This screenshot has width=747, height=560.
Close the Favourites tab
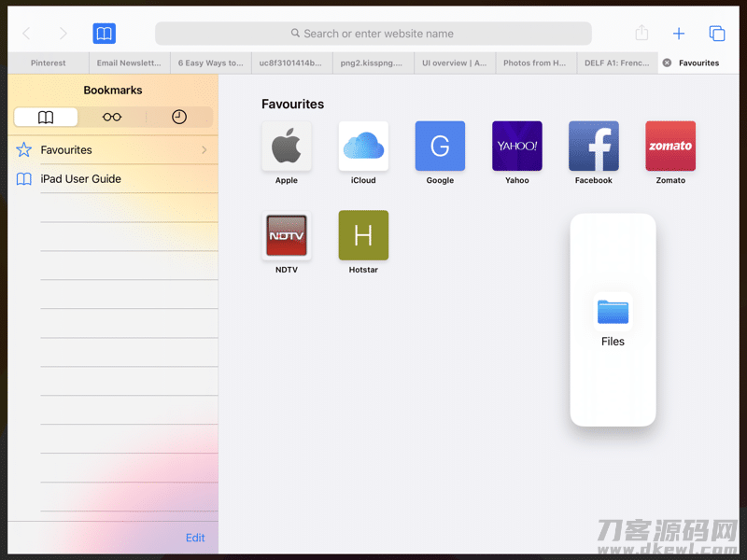pyautogui.click(x=667, y=63)
